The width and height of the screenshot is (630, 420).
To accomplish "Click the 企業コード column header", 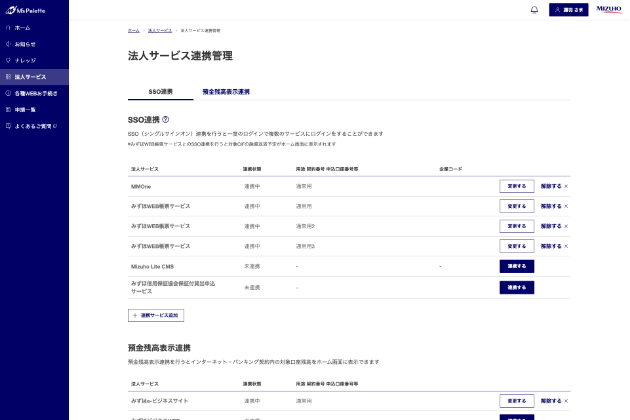I will point(450,169).
